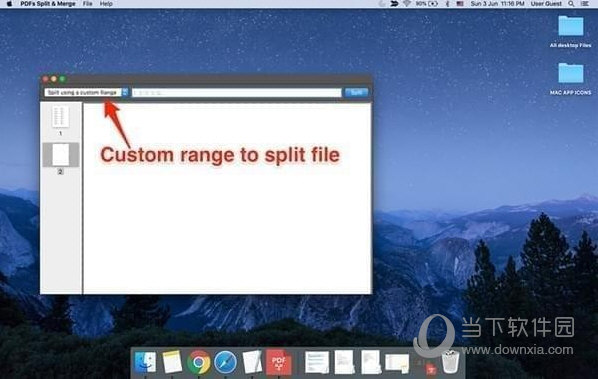Screen dimensions: 598x379
Task: Open the Apple menu
Action: pos(10,4)
